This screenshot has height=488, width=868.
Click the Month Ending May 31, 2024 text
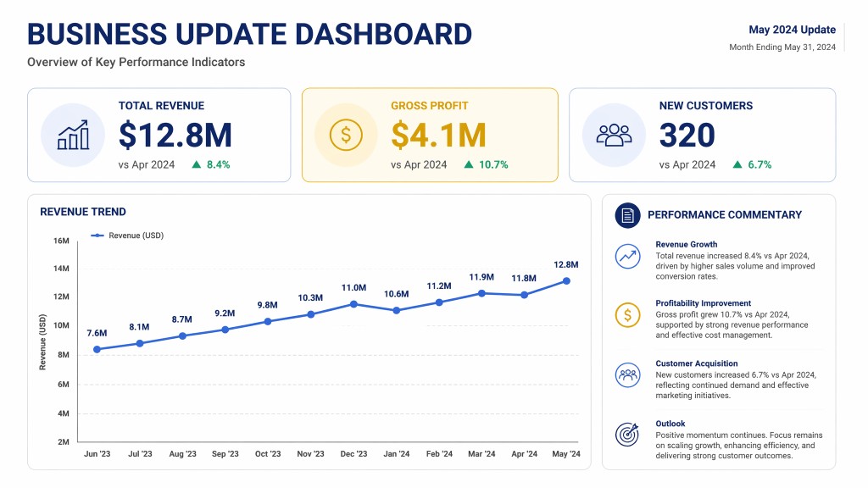pyautogui.click(x=782, y=47)
